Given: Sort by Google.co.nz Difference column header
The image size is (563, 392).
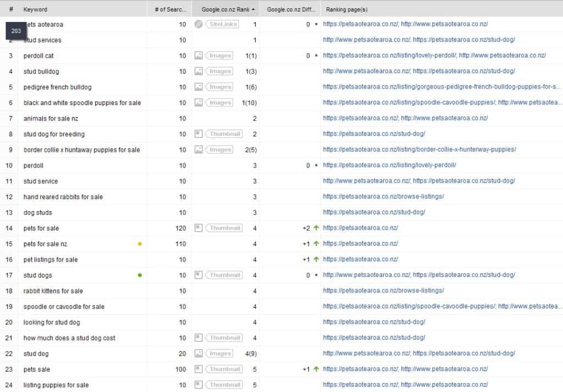Looking at the screenshot, I should click(291, 9).
